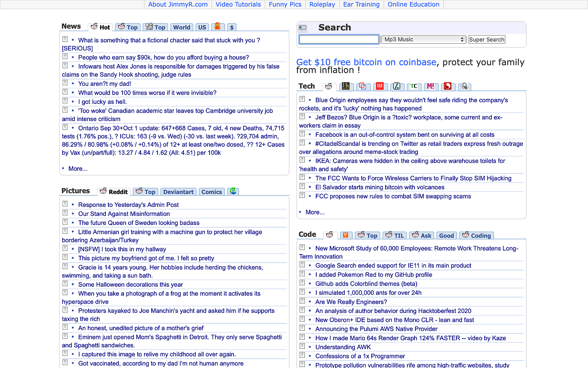Switch to the Ask tab in Code

[422, 236]
